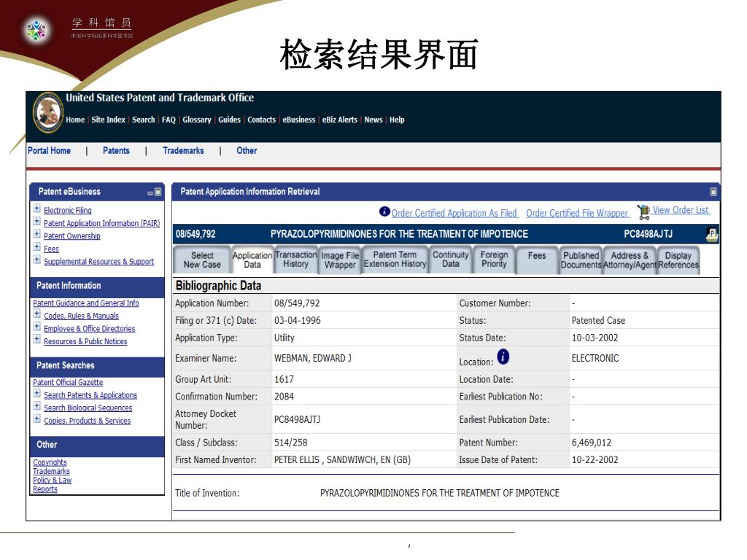Open the Patent Ownership link
Screen dimensions: 747x560
tap(72, 236)
